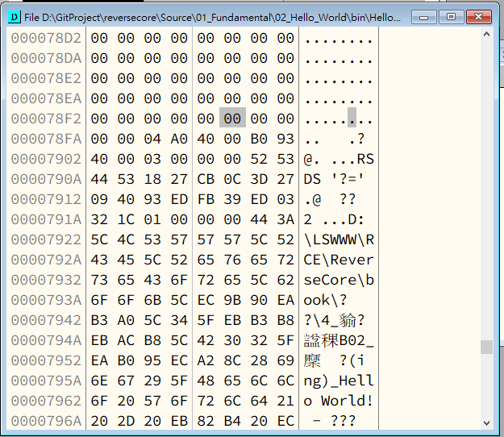
Task: Select byte B0 in row 000078FA
Action: coord(259,139)
